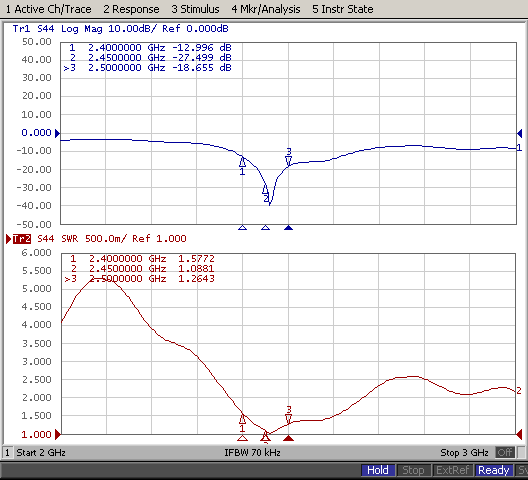Select blue marker 2 triangle at trace dip
528x480 pixels.
(x=265, y=190)
